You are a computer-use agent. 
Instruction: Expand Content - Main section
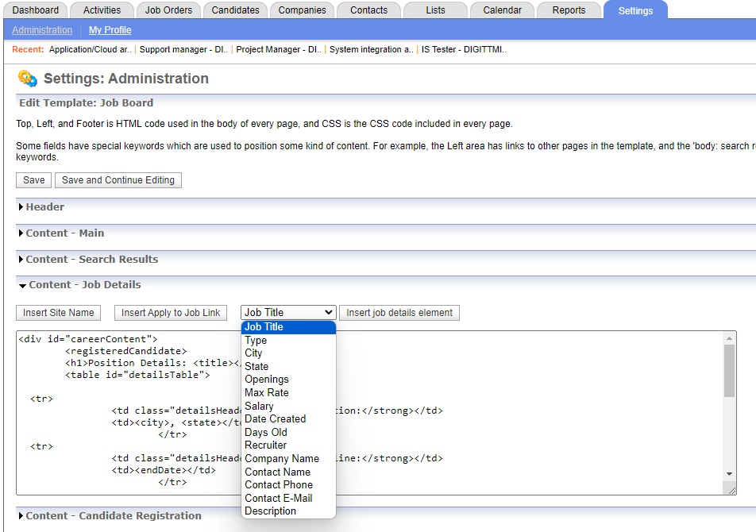pyautogui.click(x=64, y=233)
